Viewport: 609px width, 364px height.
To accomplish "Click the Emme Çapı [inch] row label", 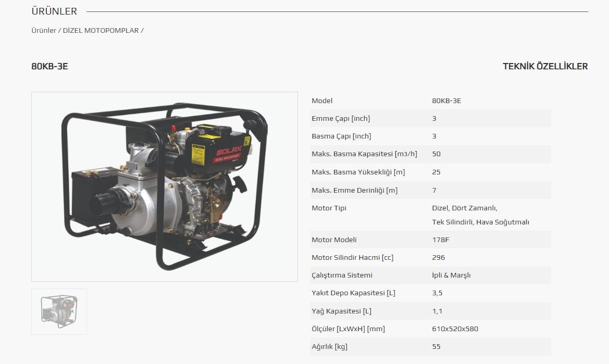I will (341, 118).
